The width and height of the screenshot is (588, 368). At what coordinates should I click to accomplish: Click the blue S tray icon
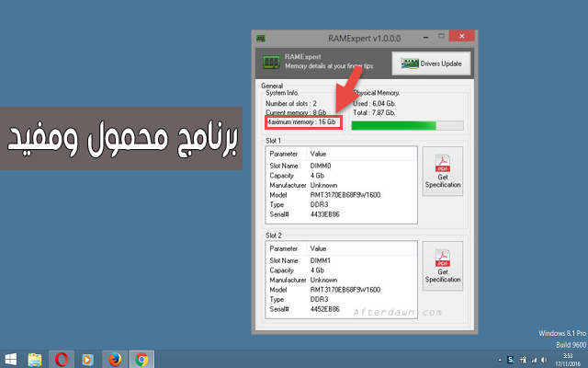pos(511,360)
